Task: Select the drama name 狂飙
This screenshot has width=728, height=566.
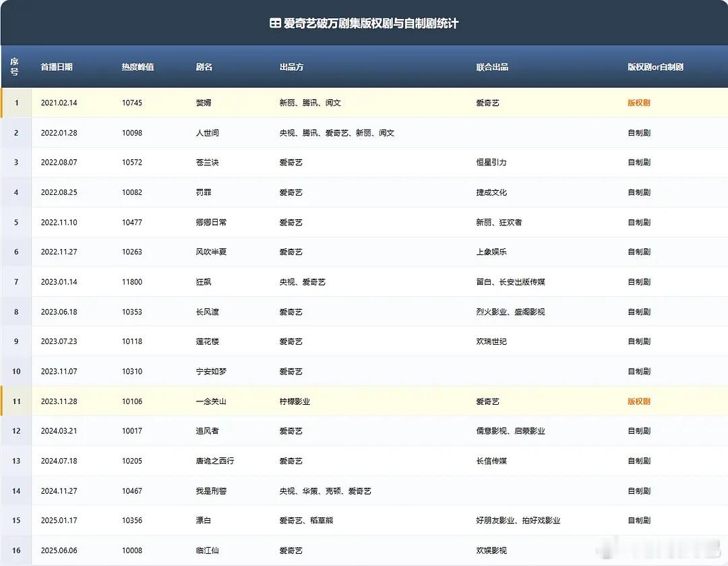Action: (204, 281)
